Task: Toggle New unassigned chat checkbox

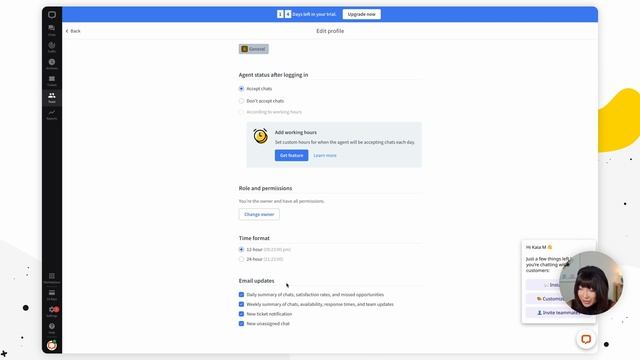Action: point(241,324)
